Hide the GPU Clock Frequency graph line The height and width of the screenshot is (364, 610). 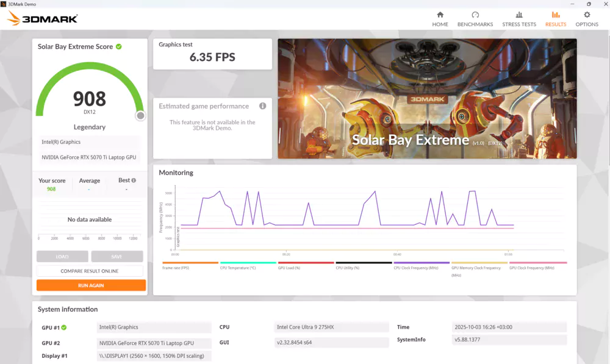click(531, 266)
